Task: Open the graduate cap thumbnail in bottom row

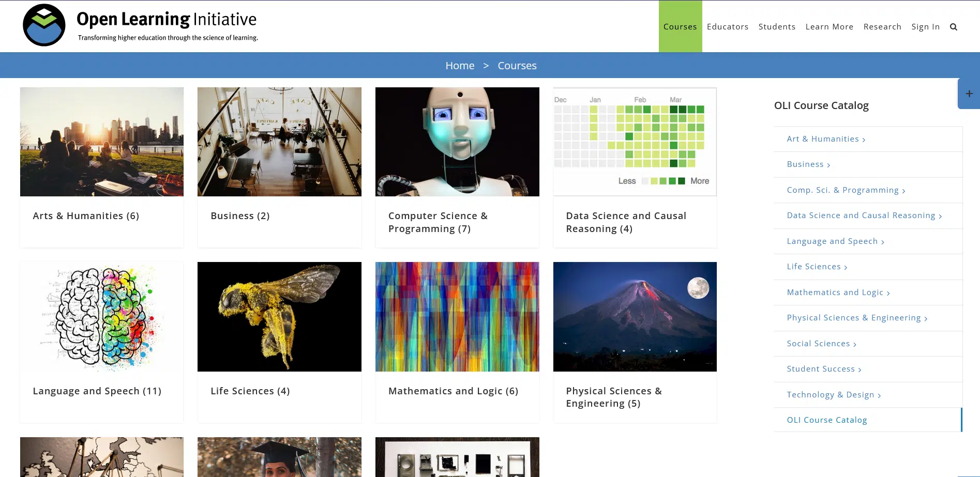Action: tap(279, 457)
